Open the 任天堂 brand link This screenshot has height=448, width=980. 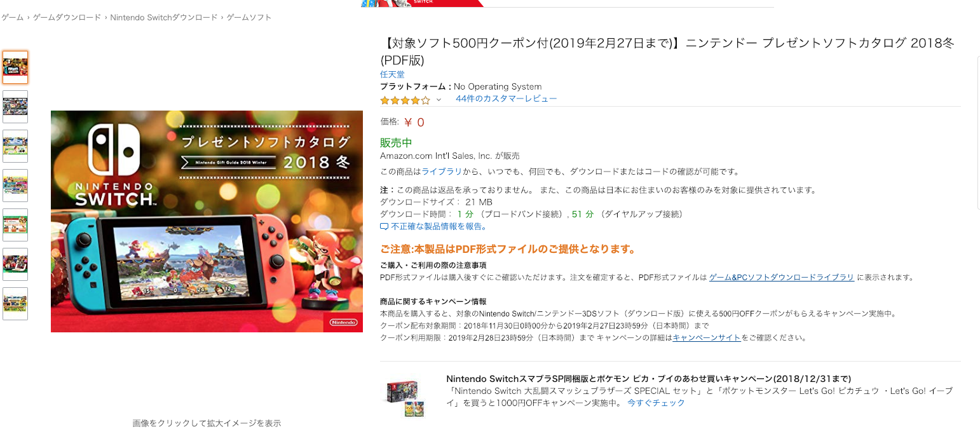click(392, 74)
